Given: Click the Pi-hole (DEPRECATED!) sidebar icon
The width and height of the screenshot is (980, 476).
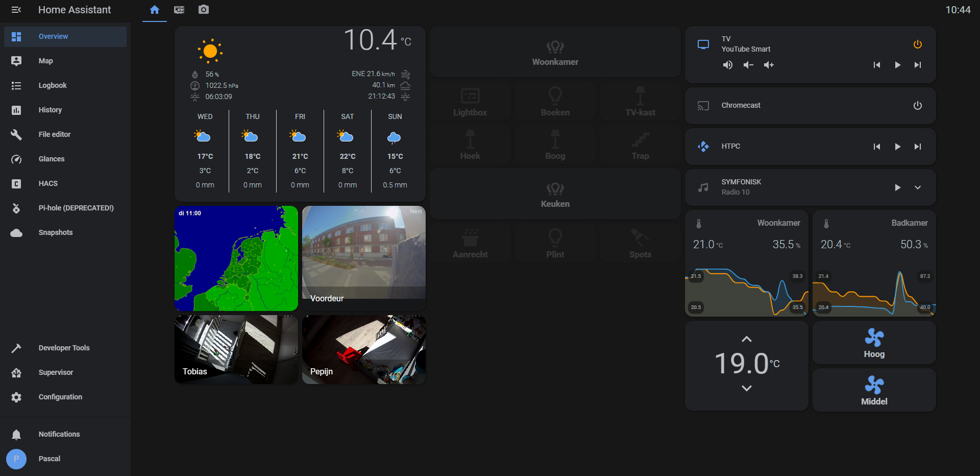Looking at the screenshot, I should click(16, 208).
